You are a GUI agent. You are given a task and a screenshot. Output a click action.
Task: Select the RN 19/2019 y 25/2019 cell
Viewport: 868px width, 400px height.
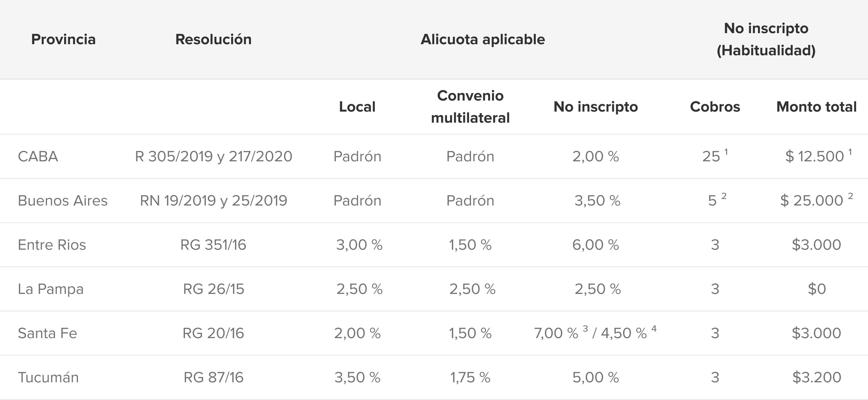click(213, 201)
